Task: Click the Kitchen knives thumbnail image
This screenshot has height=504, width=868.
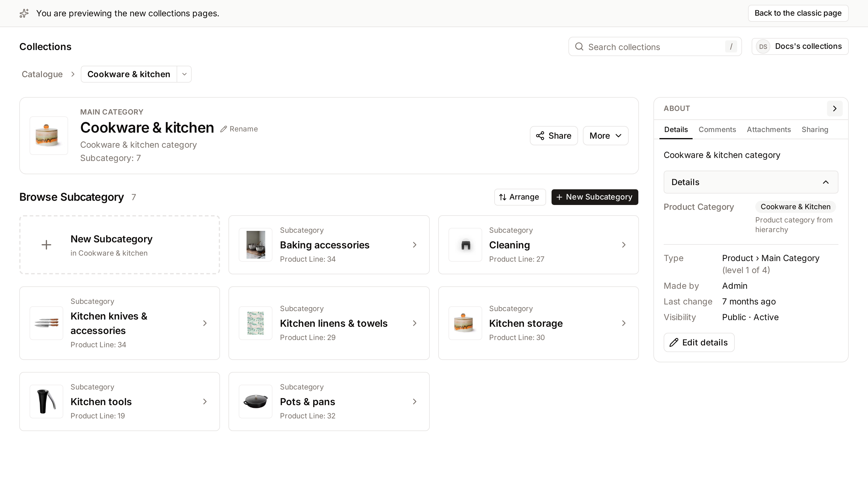Action: coord(46,323)
